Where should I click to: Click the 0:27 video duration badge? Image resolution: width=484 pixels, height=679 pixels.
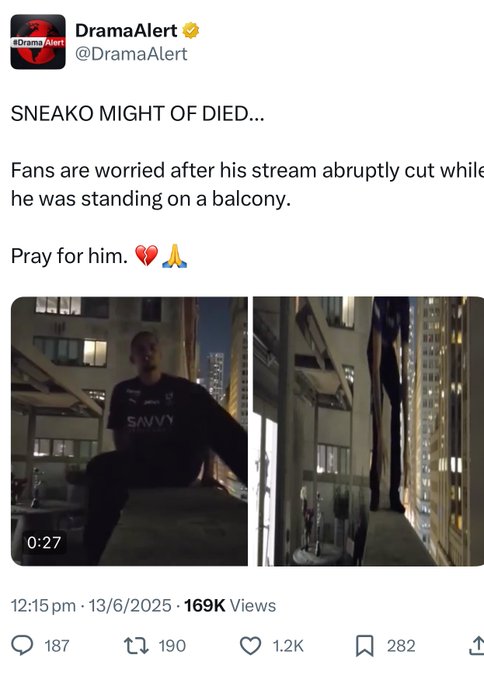(44, 543)
